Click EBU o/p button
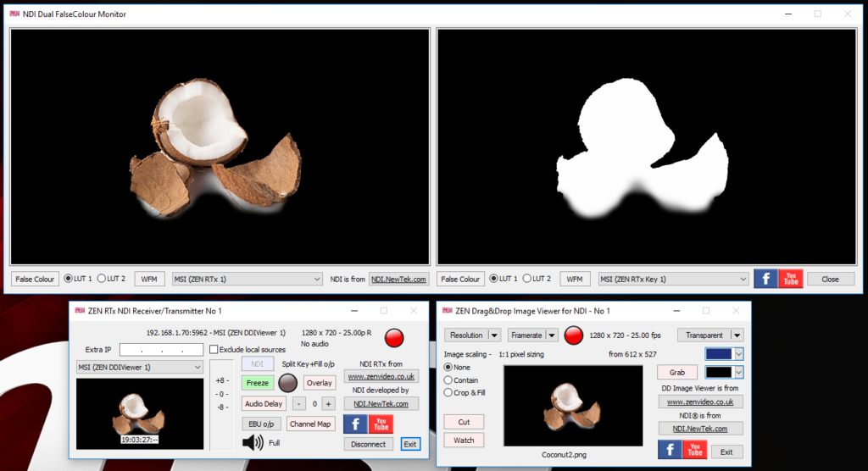The height and width of the screenshot is (471, 868). (261, 424)
